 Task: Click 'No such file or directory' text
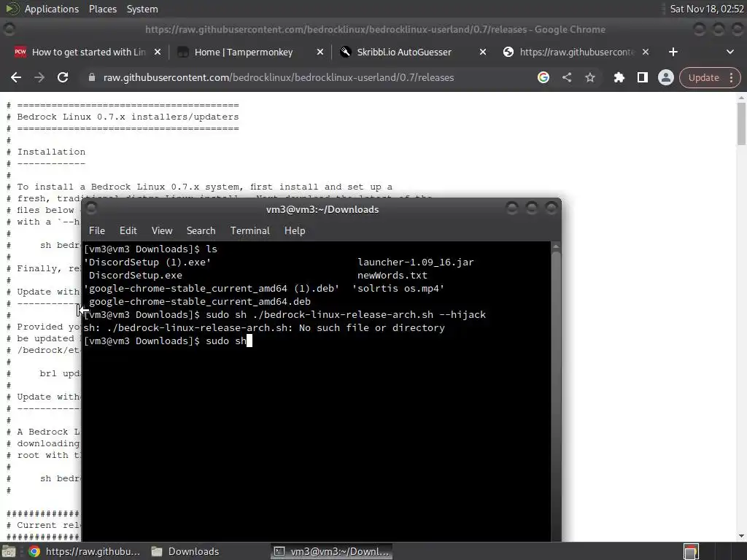371,328
